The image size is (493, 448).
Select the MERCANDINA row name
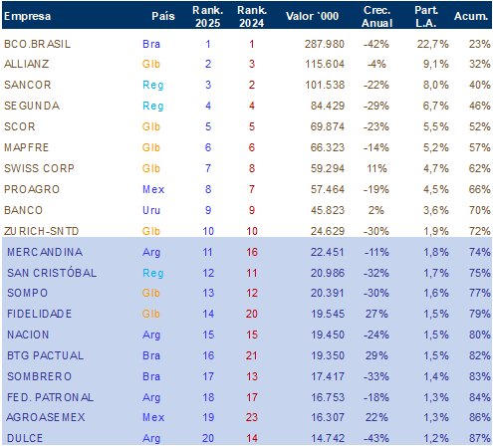pos(45,252)
